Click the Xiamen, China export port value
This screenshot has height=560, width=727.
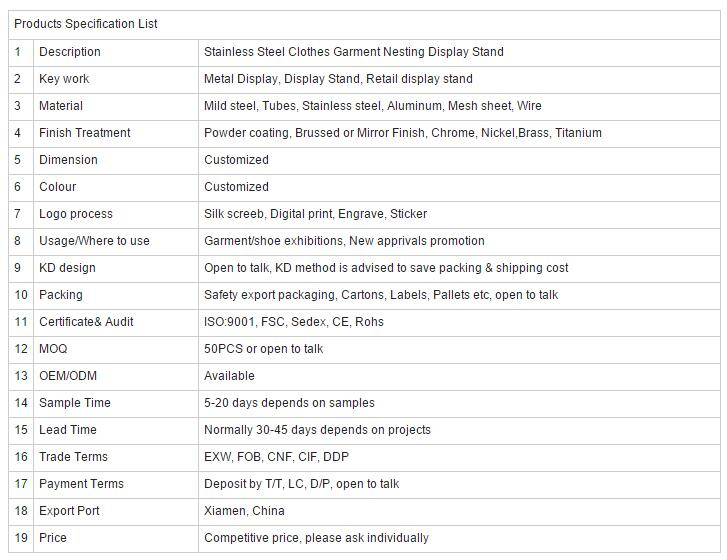click(x=244, y=511)
